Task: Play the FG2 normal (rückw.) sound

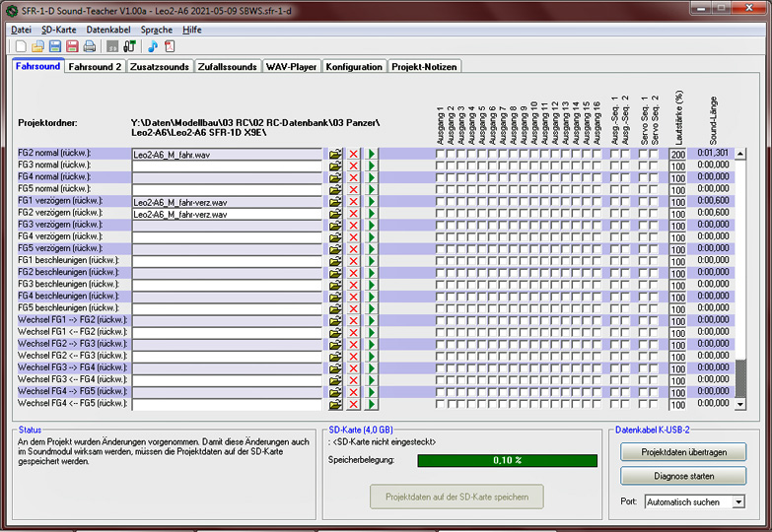Action: click(372, 154)
